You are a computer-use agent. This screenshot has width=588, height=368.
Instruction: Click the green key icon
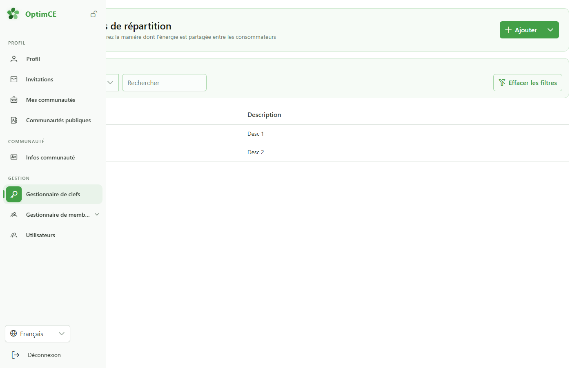point(14,194)
